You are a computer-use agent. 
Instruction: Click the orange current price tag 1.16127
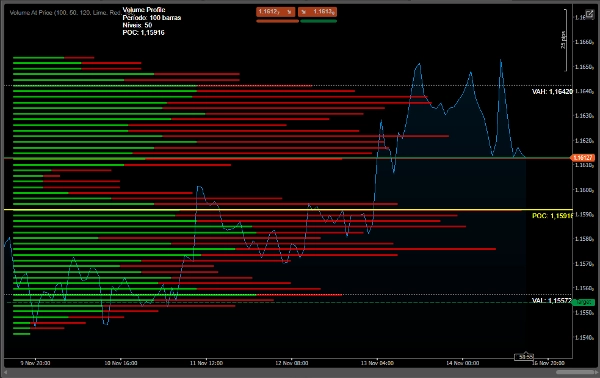tap(582, 158)
